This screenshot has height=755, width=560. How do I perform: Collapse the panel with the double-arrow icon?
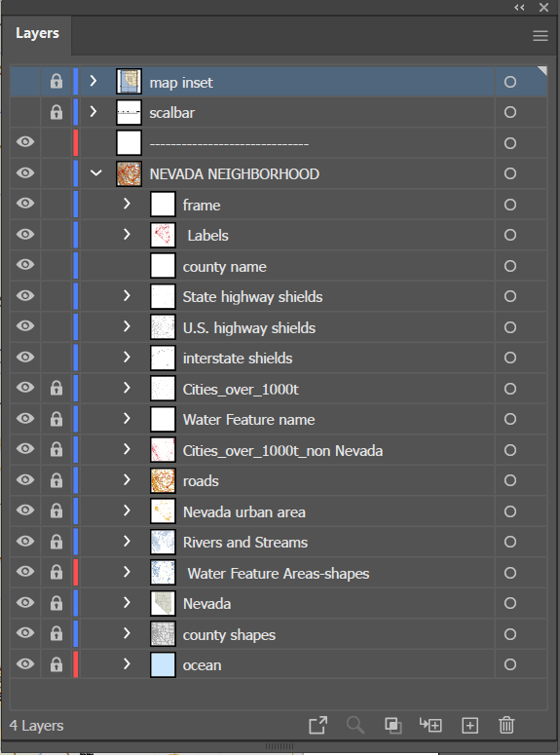click(x=519, y=7)
